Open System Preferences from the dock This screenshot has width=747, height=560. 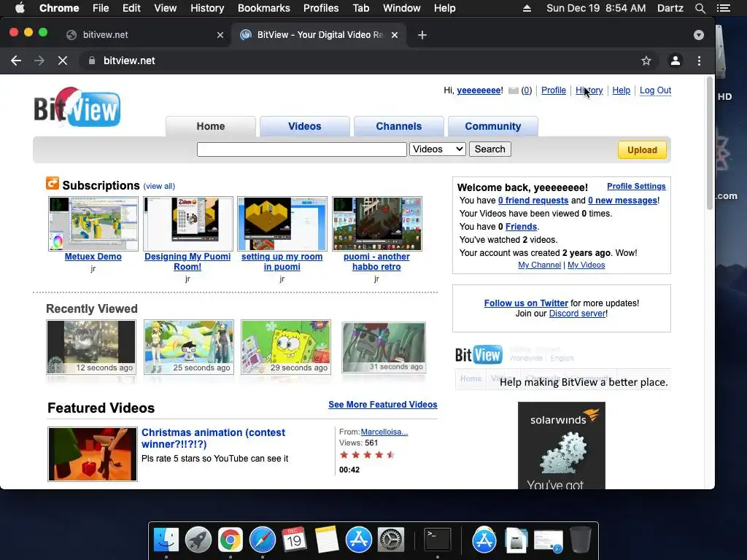pyautogui.click(x=391, y=540)
